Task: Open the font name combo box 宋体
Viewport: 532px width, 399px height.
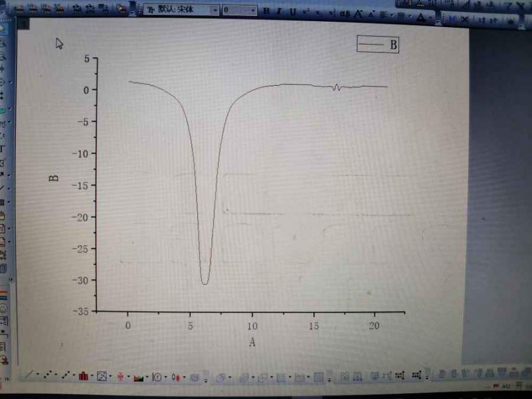Action: [181, 10]
